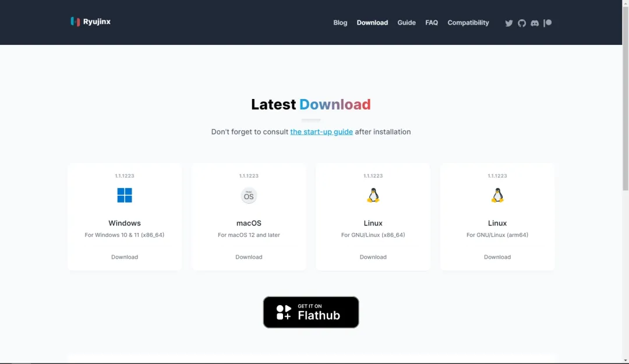Viewport: 629px width, 364px height.
Task: Open the Twitter social icon
Action: click(x=508, y=23)
